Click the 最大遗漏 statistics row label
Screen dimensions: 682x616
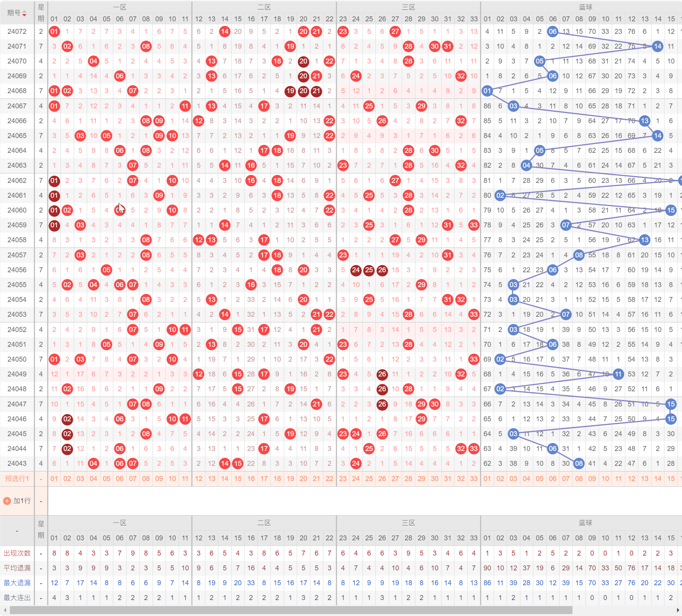tap(17, 583)
